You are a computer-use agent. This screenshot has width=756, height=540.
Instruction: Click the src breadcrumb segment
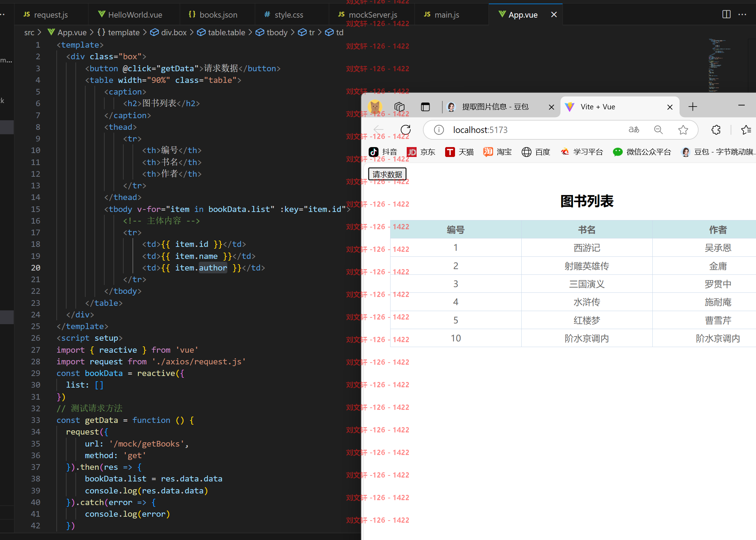(29, 32)
